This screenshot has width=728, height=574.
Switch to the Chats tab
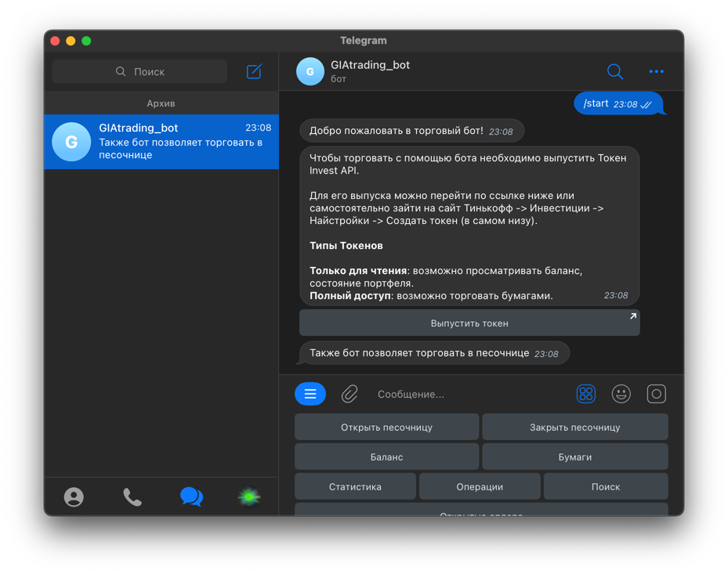191,496
